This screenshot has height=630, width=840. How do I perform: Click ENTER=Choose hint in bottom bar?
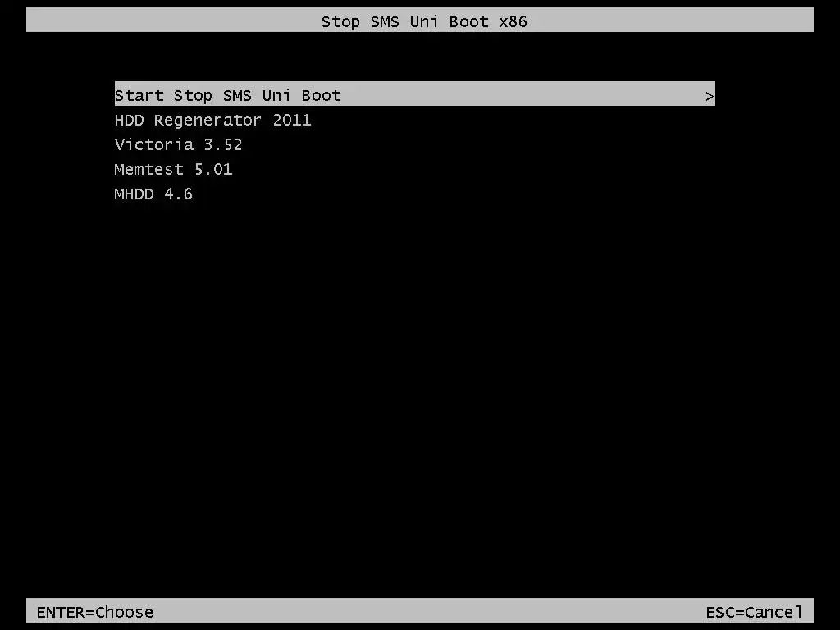[95, 612]
